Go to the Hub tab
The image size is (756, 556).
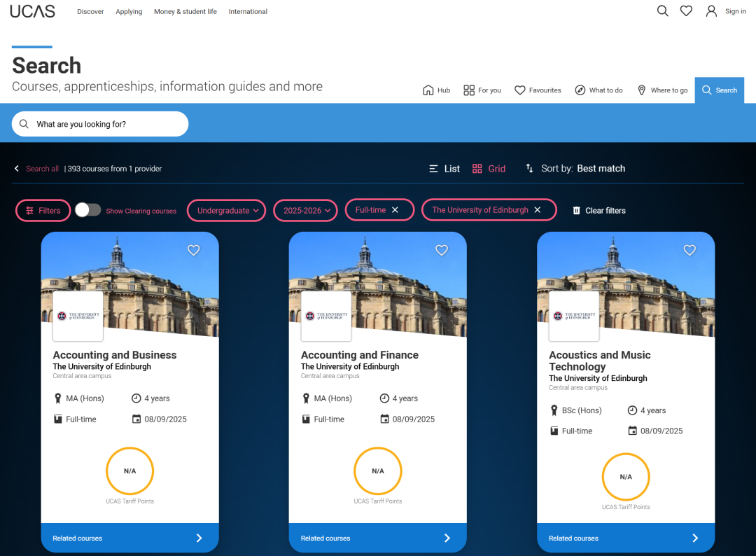[436, 90]
